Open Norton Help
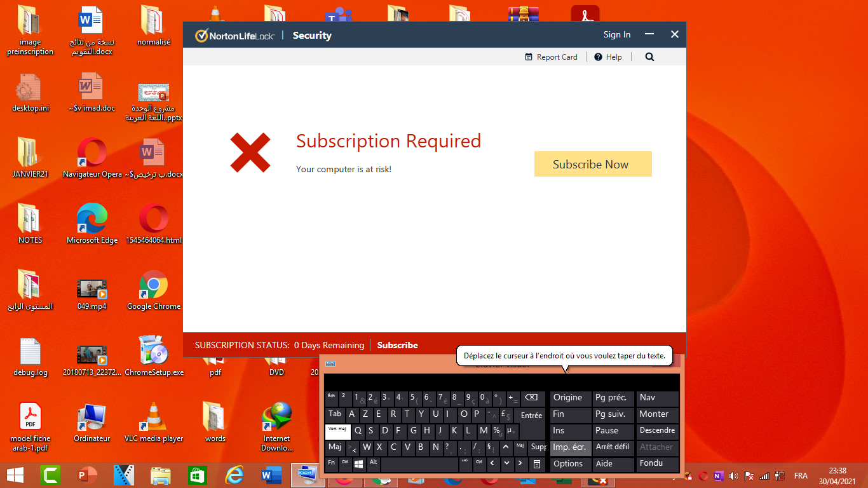Image resolution: width=868 pixels, height=488 pixels. 608,57
